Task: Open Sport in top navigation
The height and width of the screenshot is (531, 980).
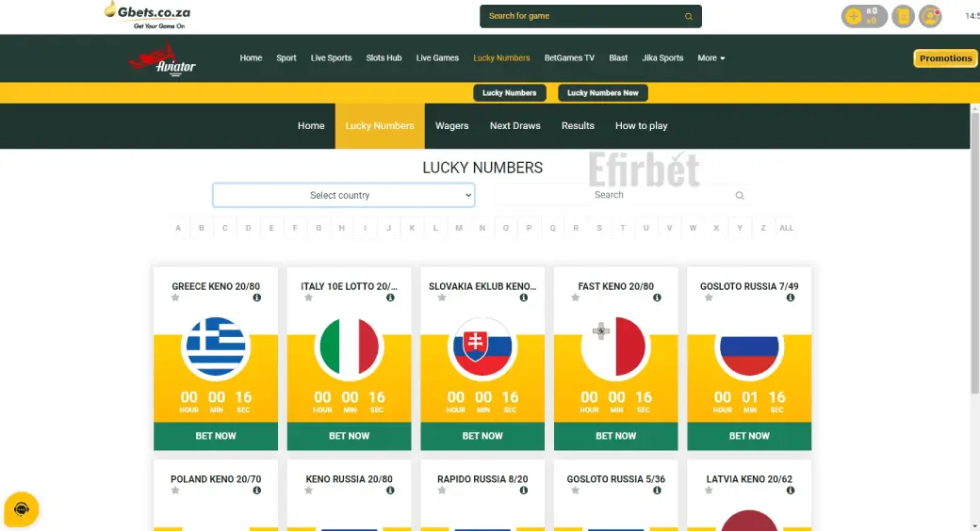Action: click(286, 58)
